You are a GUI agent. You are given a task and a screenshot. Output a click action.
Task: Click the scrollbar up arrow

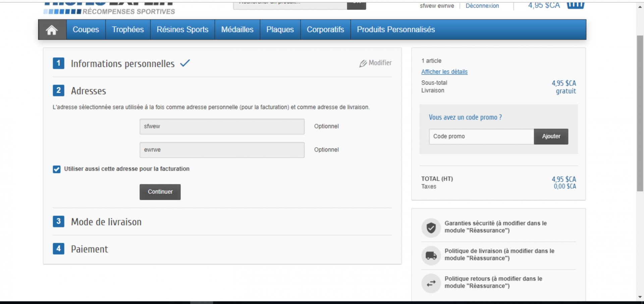[x=640, y=6]
